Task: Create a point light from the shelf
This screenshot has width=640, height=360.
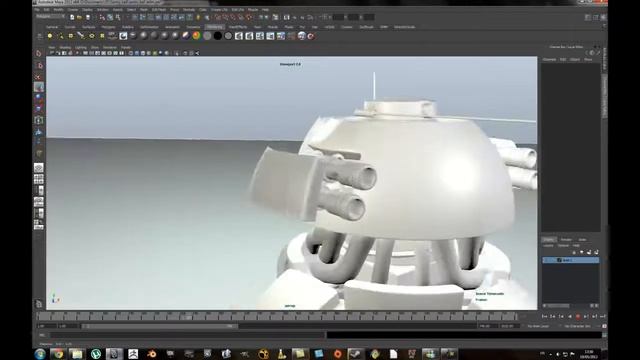Action: point(71,36)
